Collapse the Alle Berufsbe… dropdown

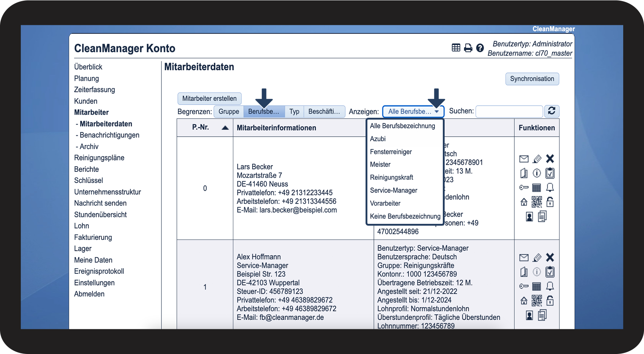pos(413,112)
